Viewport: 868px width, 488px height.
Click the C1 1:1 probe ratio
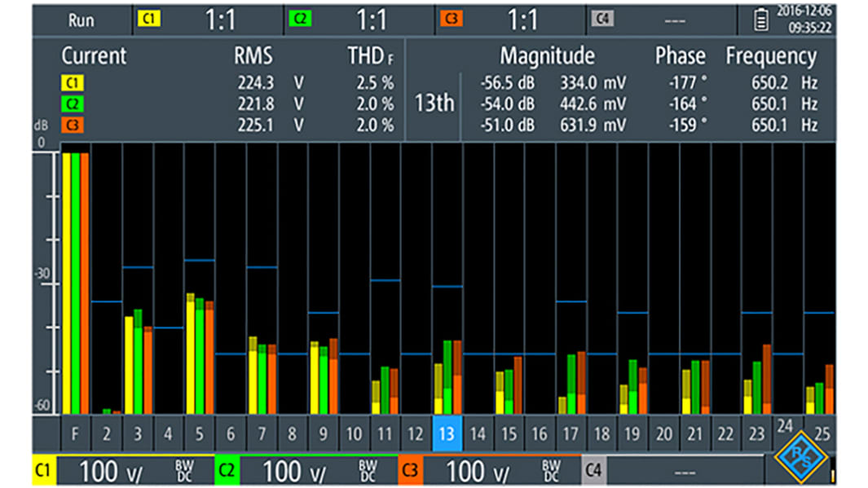click(x=220, y=20)
